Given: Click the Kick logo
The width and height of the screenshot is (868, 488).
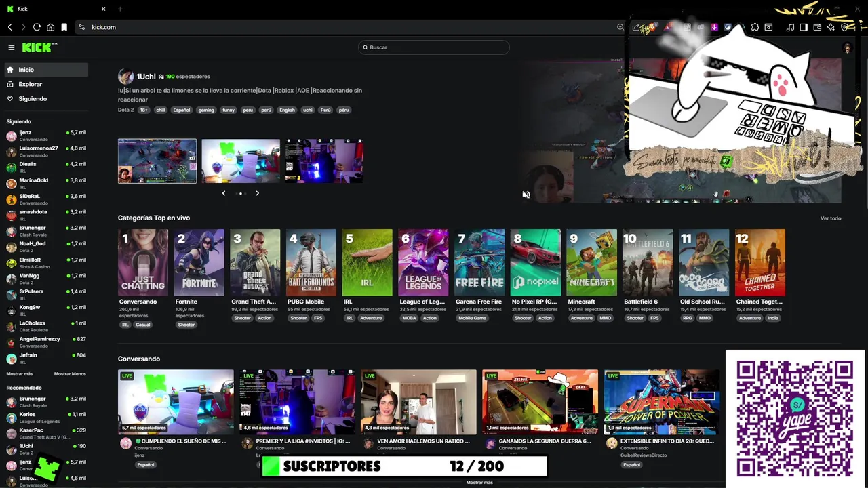Looking at the screenshot, I should pyautogui.click(x=39, y=47).
